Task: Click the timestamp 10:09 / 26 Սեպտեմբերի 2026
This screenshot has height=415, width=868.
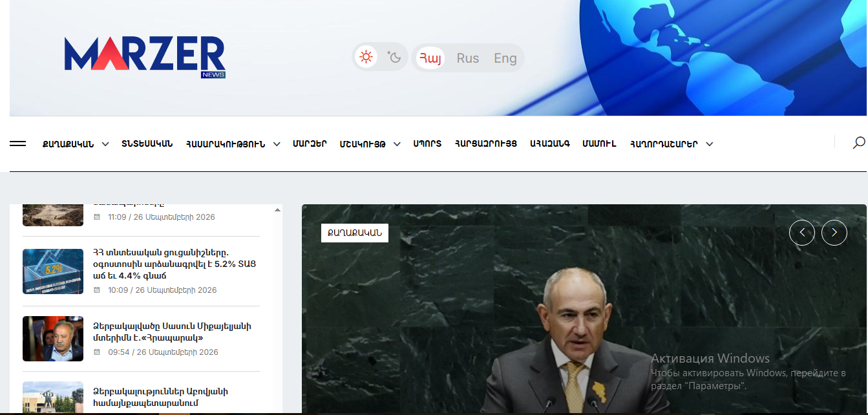Action: [162, 290]
